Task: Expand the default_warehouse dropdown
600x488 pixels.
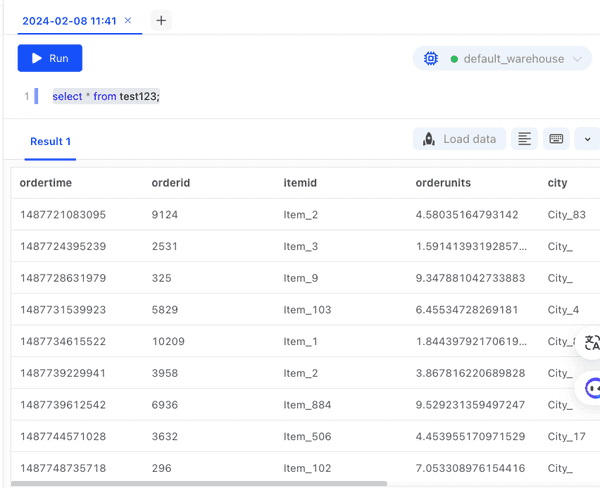Action: 577,59
